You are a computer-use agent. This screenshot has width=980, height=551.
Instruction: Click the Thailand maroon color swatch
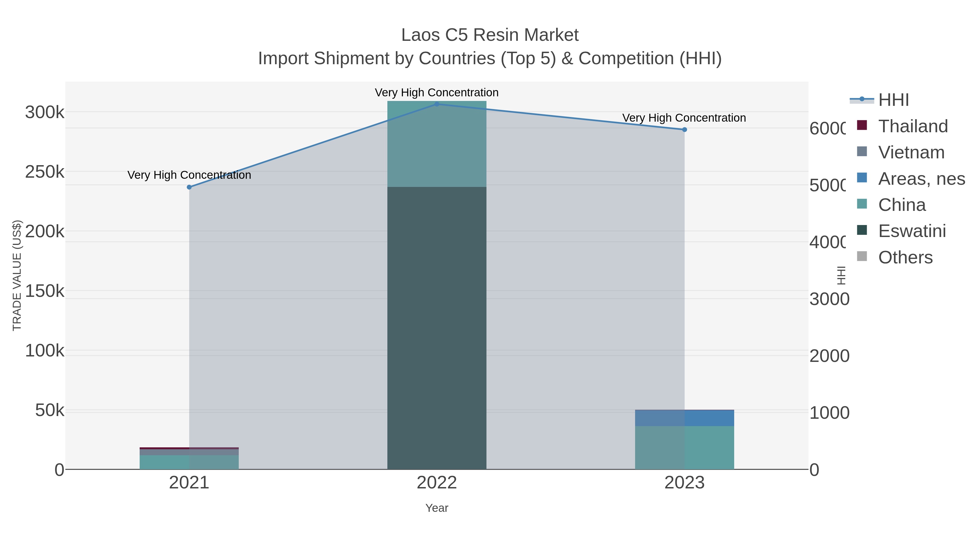tap(862, 125)
